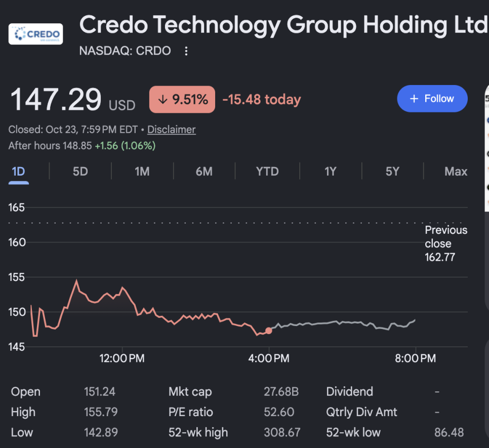Screen dimensions: 489x448
Task: Click the morning peak on the price chart
Action: tap(76, 281)
